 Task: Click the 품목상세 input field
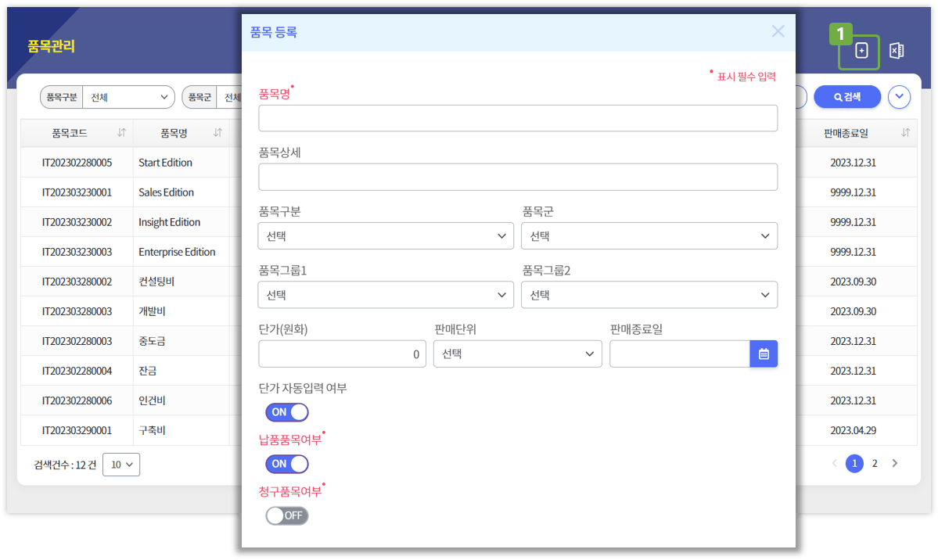point(518,177)
